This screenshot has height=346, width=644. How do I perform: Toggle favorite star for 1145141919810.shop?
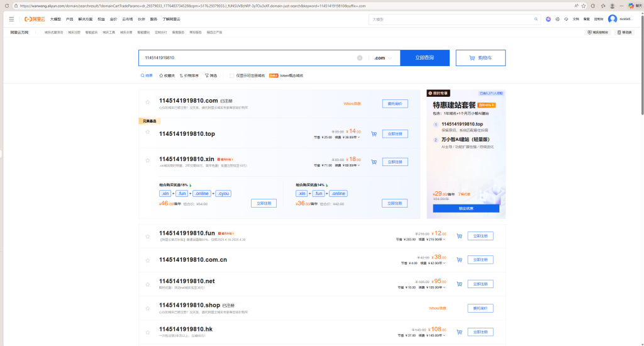pos(148,308)
